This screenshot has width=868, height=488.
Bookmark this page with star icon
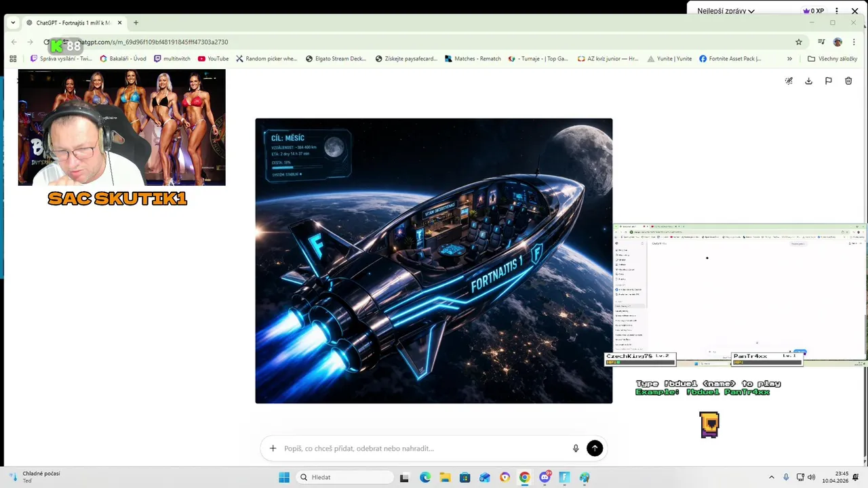[x=799, y=42]
